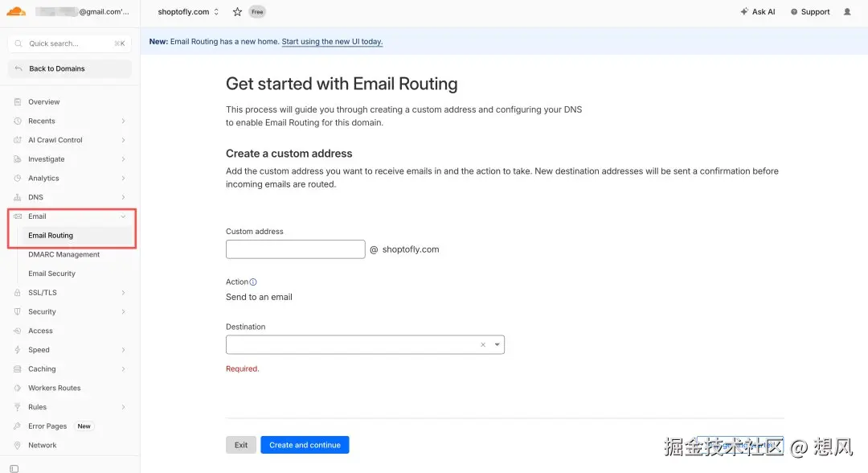Click the gmail account name
This screenshot has width=868, height=473.
[82, 11]
